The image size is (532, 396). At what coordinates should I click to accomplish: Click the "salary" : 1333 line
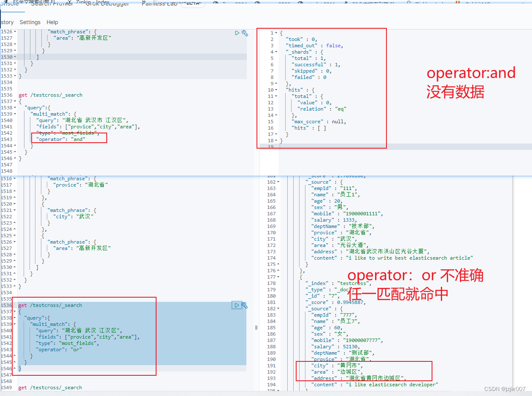coord(335,220)
